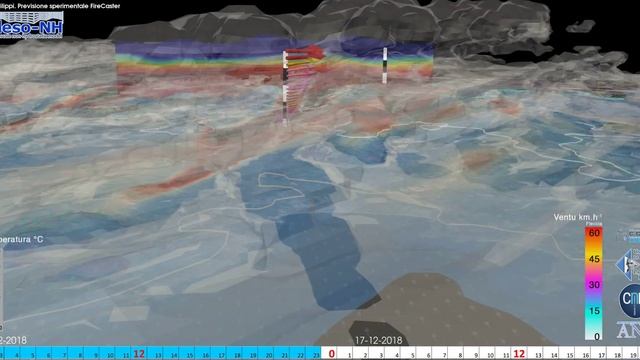Select hour 21 on the timeline

tap(284, 355)
